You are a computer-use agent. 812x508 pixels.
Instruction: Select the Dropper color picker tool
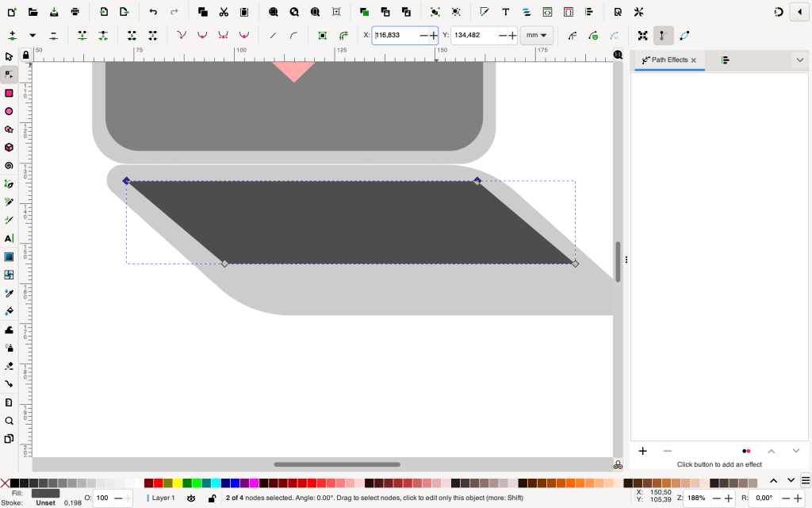tap(9, 294)
